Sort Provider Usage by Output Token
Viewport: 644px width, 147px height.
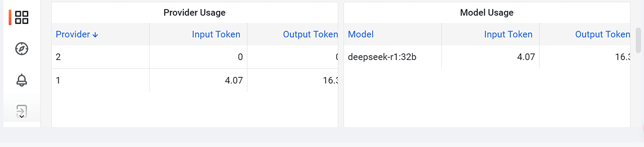click(x=310, y=34)
